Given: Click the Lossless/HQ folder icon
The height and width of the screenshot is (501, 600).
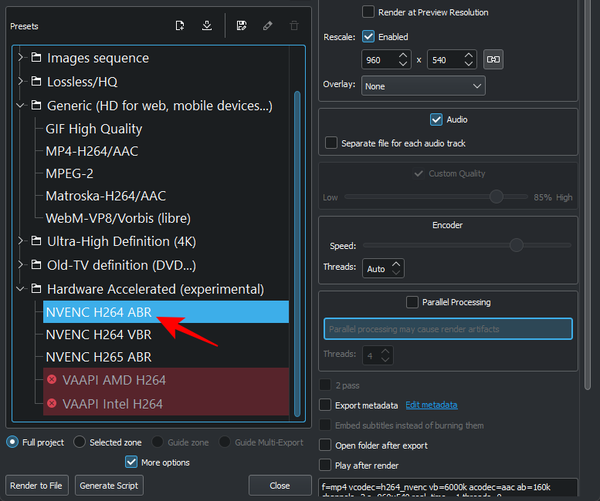Looking at the screenshot, I should point(36,81).
